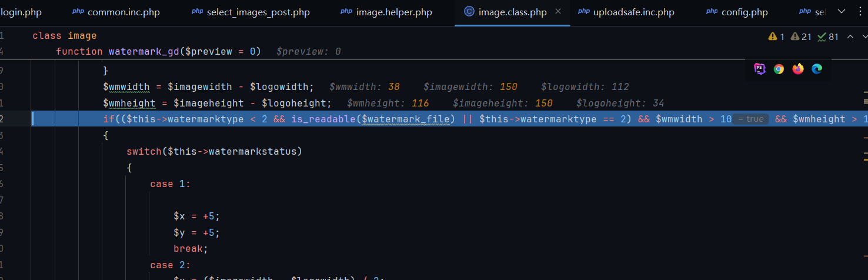Click the weak warnings count 21
868x280 pixels.
point(801,36)
